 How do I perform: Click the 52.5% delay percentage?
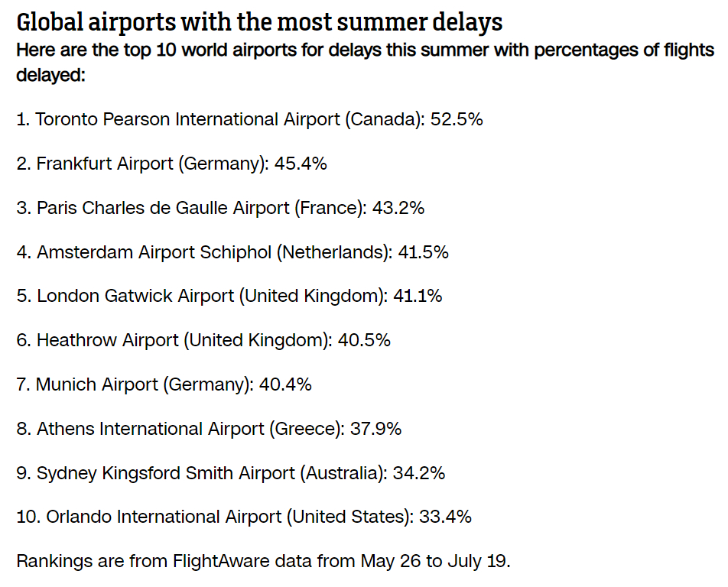tap(456, 119)
